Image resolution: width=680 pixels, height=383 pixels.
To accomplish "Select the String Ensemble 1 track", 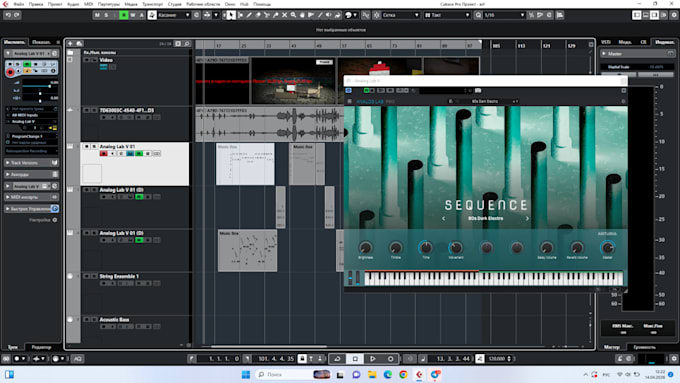I will click(119, 276).
